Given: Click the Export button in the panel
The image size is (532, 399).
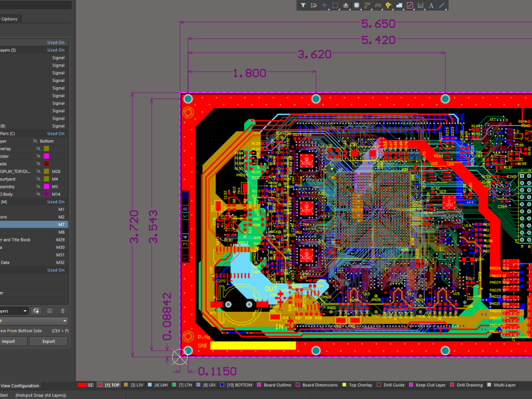Looking at the screenshot, I should pyautogui.click(x=48, y=341).
